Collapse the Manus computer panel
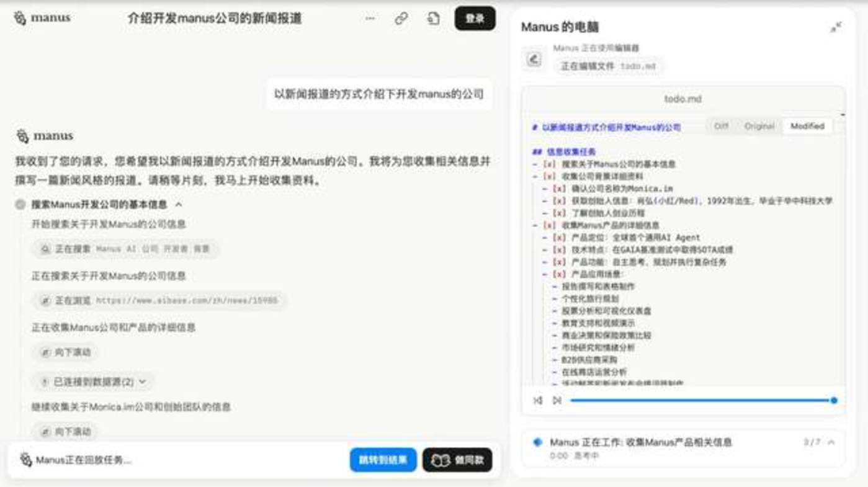Screen dimensions: 868x487 [836, 27]
